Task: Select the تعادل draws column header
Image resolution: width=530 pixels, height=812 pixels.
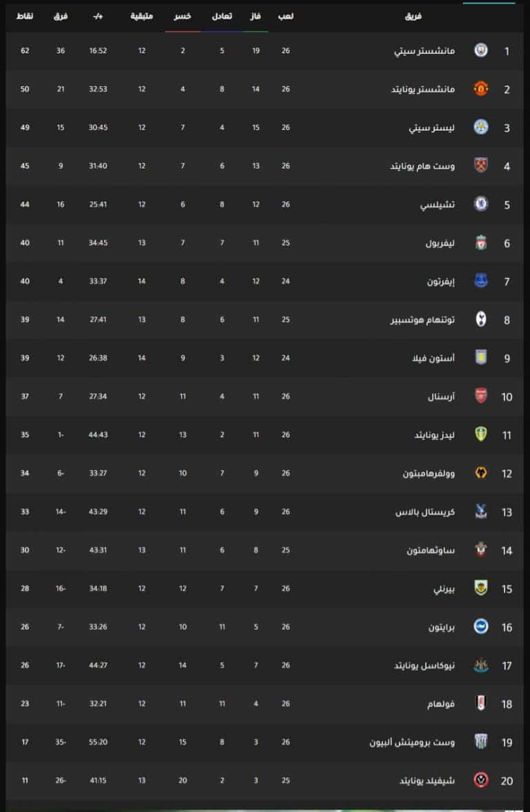Action: [x=222, y=16]
